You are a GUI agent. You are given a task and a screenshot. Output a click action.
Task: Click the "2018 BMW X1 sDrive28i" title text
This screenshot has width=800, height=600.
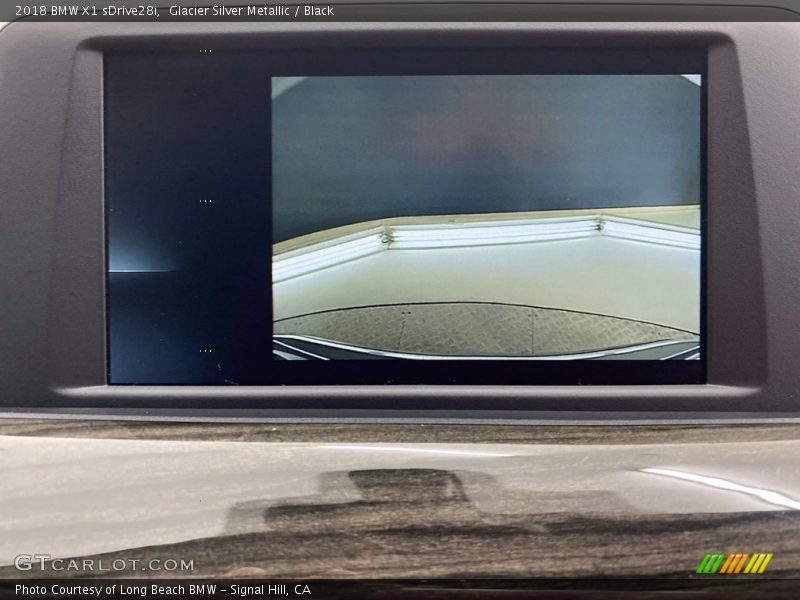(86, 11)
